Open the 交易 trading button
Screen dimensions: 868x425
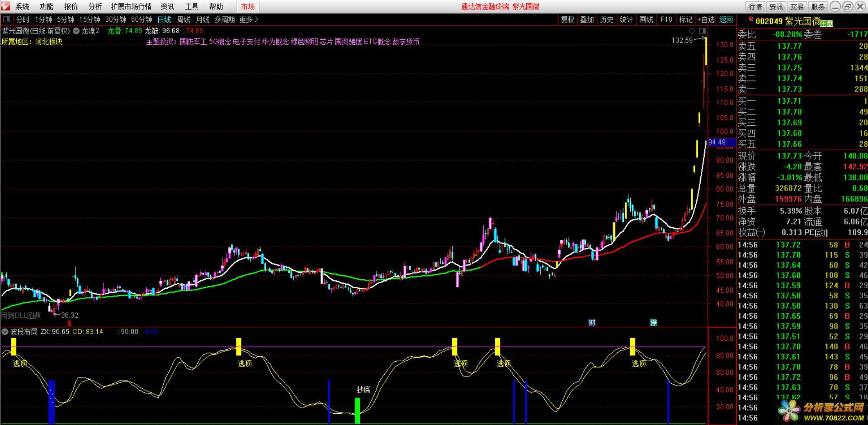797,6
